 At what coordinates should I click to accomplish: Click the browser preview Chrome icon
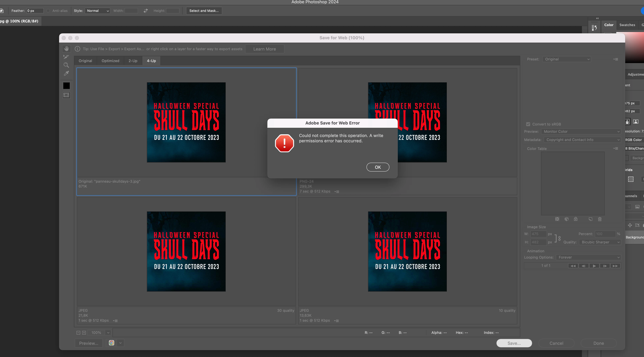(x=112, y=343)
